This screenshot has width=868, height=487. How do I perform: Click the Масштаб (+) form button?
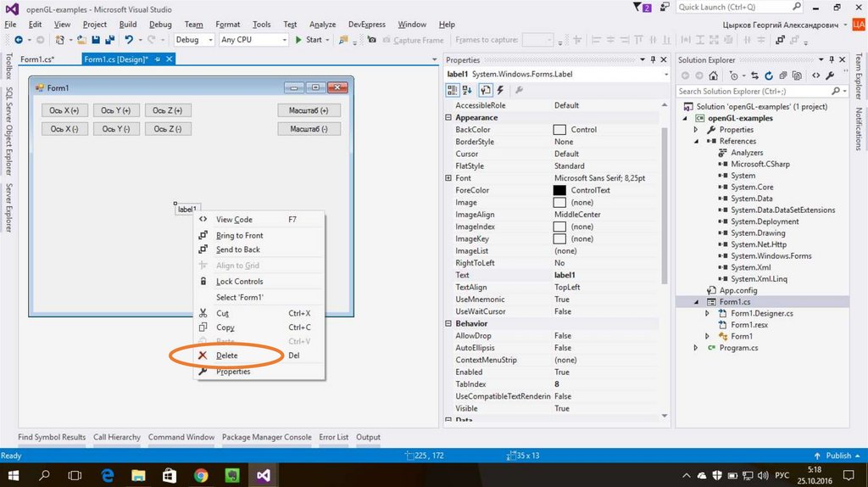[x=309, y=110]
